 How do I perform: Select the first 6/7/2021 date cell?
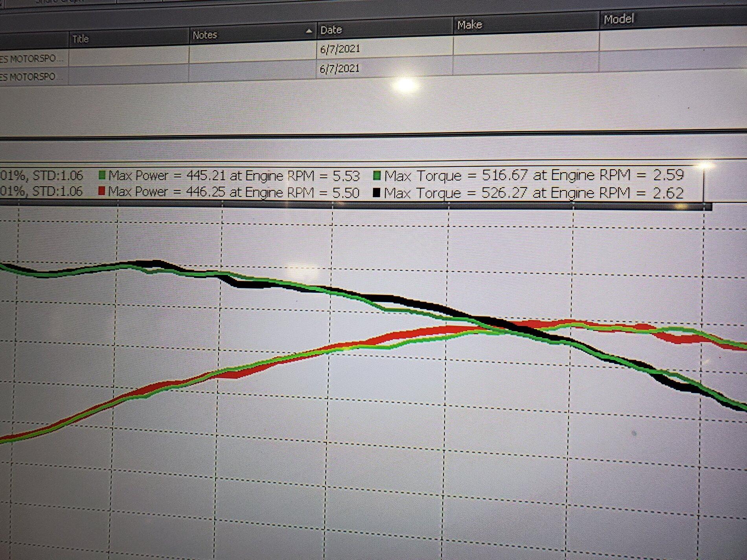pyautogui.click(x=340, y=49)
